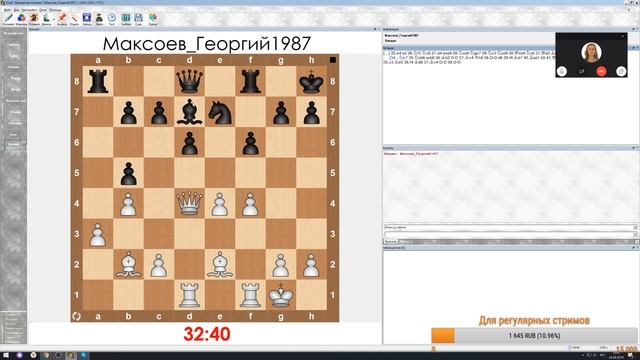The image size is (640, 360).
Task: Toggle camera in the video call overlay
Action: point(582,71)
